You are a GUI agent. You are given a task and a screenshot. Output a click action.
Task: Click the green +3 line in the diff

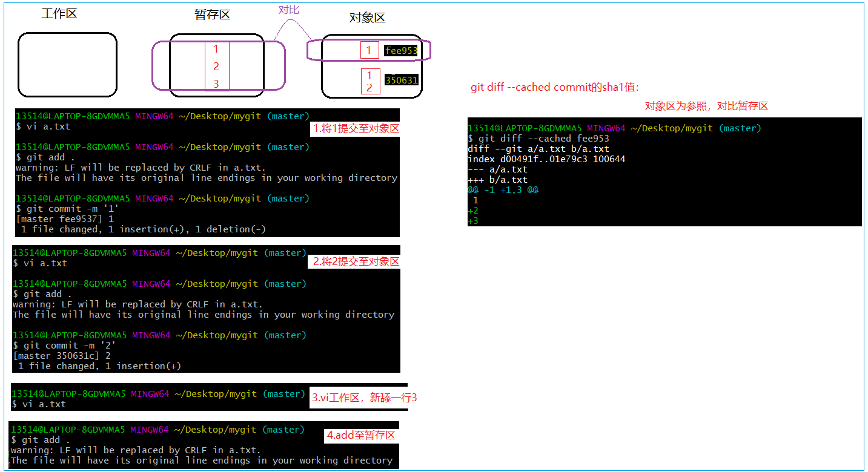pyautogui.click(x=473, y=221)
